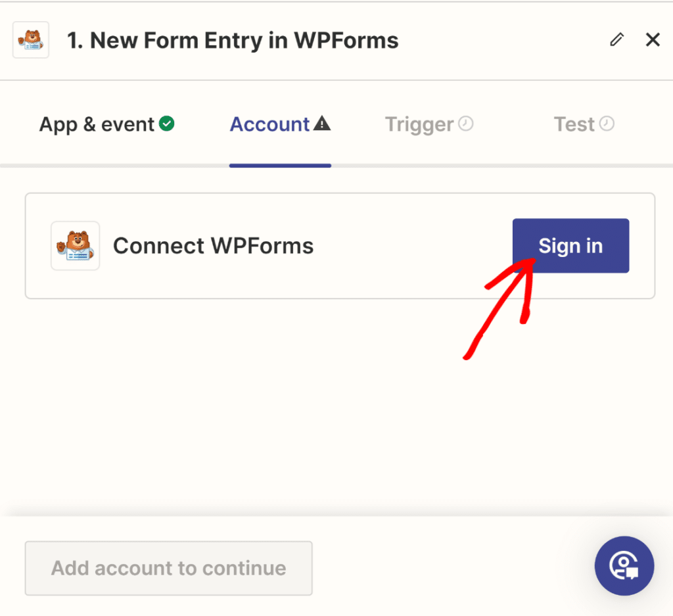Click the WPForms logo inside the connect card
The width and height of the screenshot is (673, 616).
pos(75,245)
